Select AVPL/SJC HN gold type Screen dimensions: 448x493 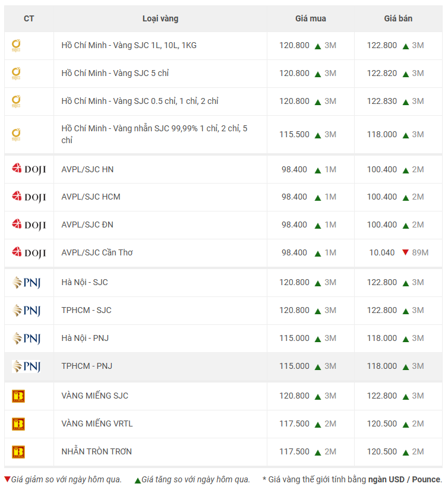(87, 169)
